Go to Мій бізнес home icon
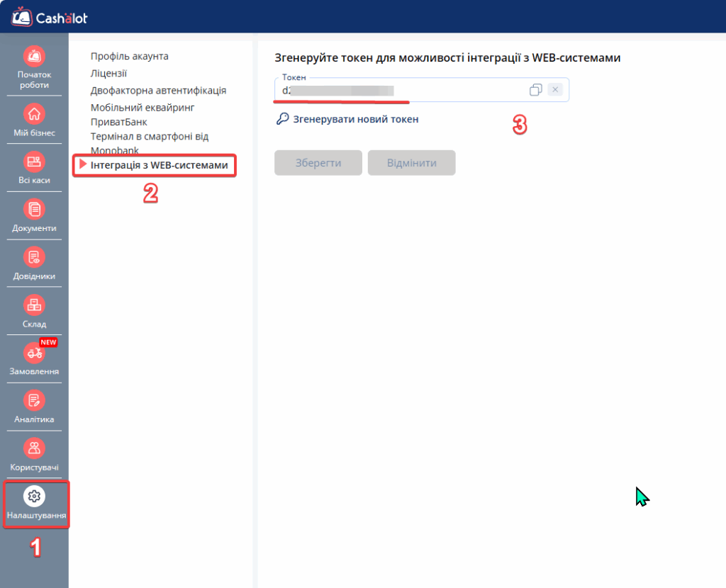 tap(34, 114)
